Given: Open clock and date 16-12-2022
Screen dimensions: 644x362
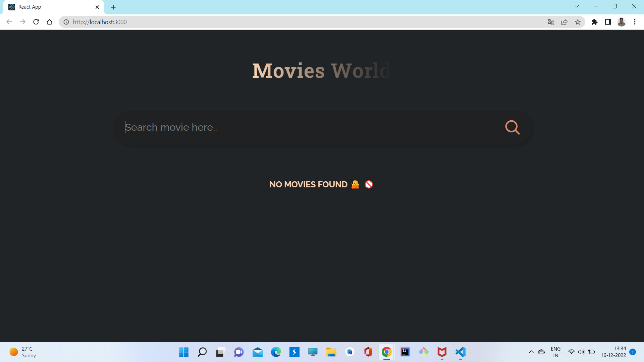Looking at the screenshot, I should pos(613,352).
